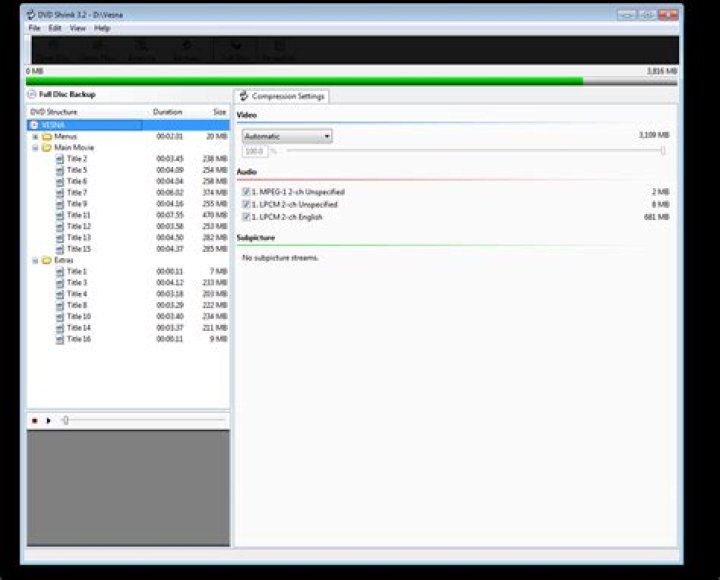Uncheck the LPCM 2-ch English audio stream
This screenshot has width=720, height=580.
click(246, 217)
